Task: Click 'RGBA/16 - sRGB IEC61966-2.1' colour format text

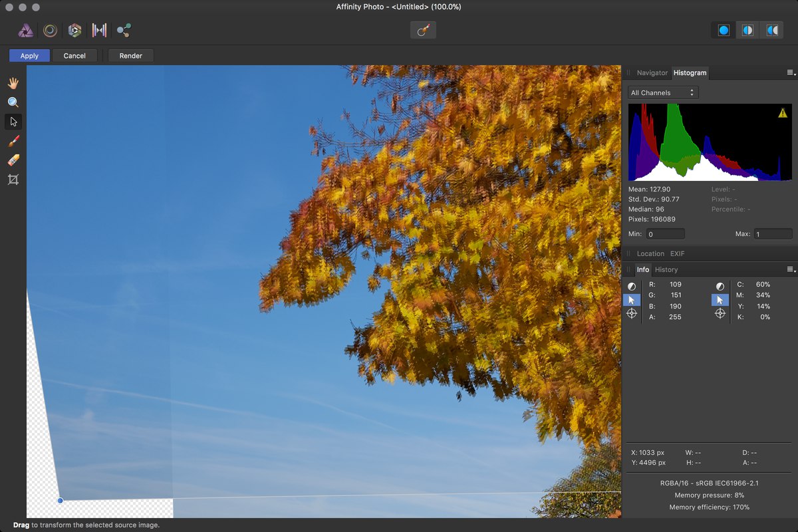Action: [x=709, y=483]
